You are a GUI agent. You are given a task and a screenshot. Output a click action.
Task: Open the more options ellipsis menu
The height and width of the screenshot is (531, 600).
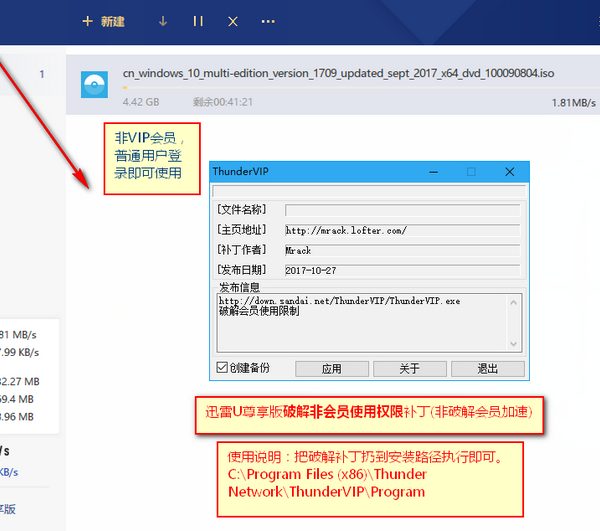[267, 21]
